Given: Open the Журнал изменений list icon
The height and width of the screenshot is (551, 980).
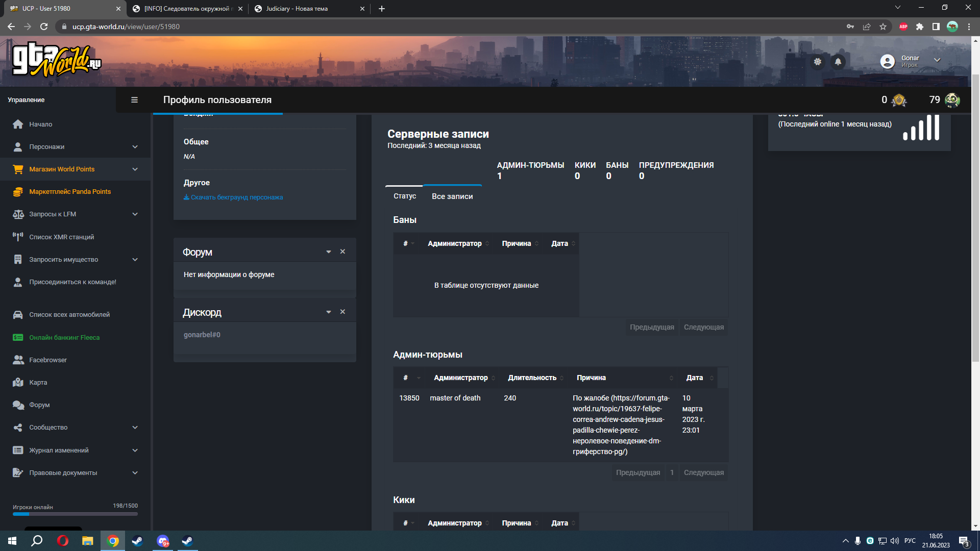Looking at the screenshot, I should tap(18, 450).
